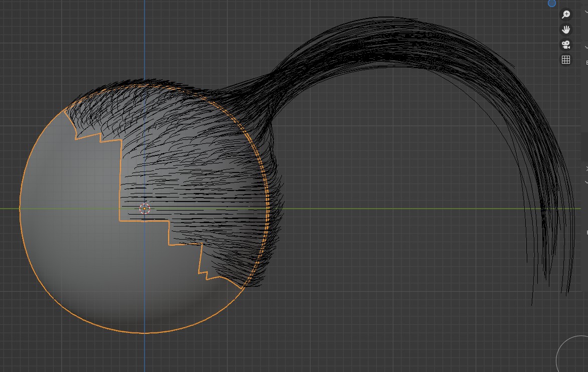Collapse the topmost sidebar panel chevron

[586, 12]
